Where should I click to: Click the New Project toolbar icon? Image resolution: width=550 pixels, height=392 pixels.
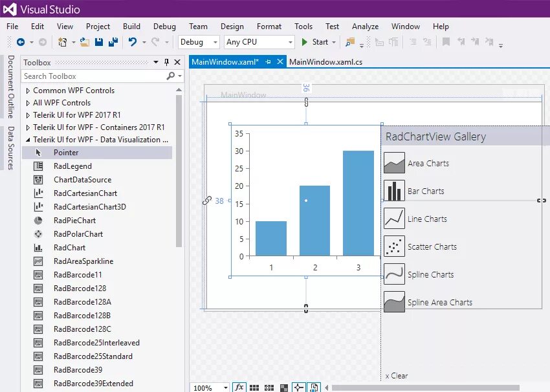62,42
